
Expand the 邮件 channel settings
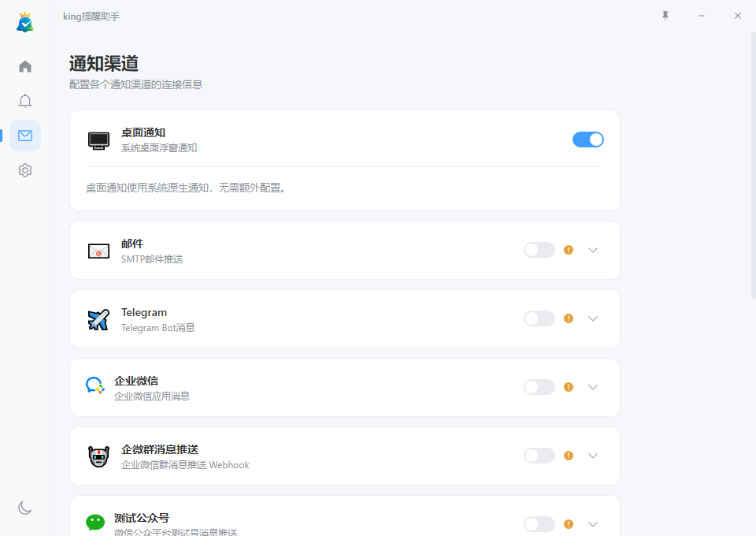[592, 250]
